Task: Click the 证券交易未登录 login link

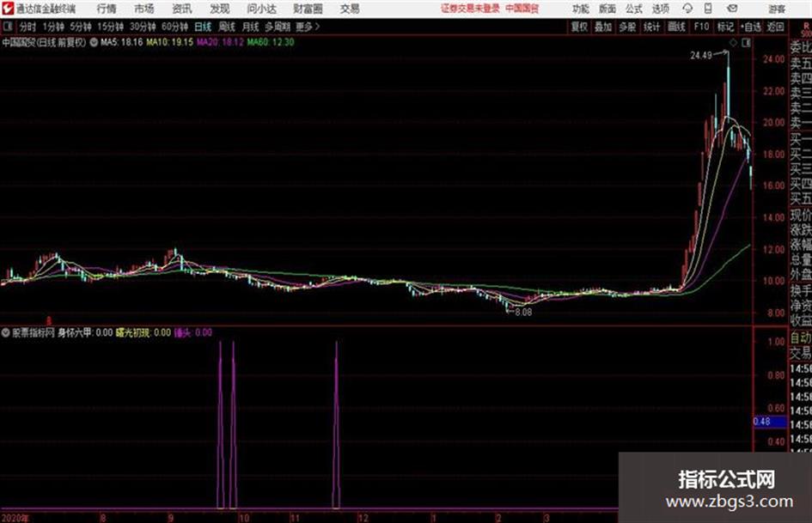Action: 470,9
